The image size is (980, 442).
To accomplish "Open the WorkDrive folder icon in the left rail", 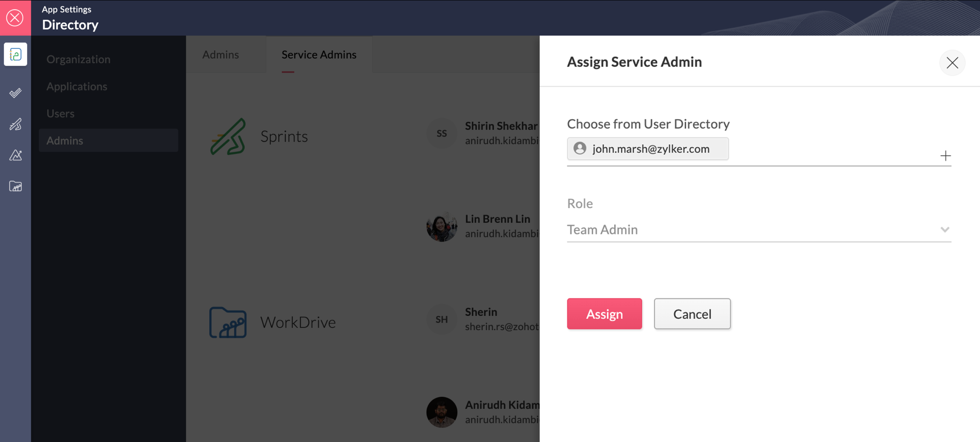I will 15,186.
